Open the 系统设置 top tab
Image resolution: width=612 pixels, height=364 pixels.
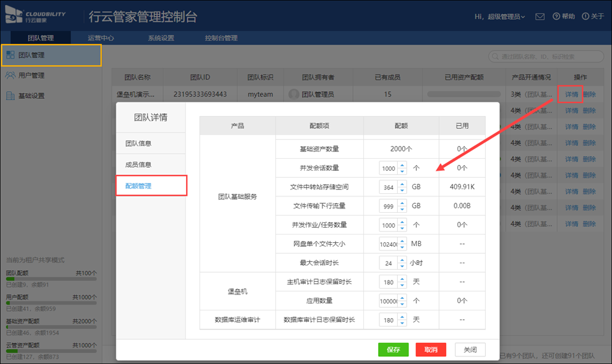pos(161,38)
